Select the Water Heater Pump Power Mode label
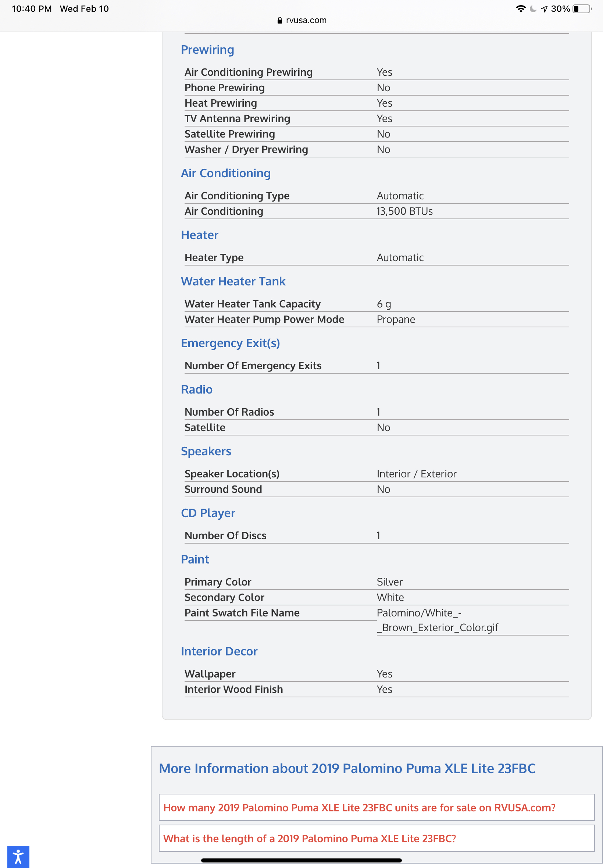603x868 pixels. click(x=264, y=319)
